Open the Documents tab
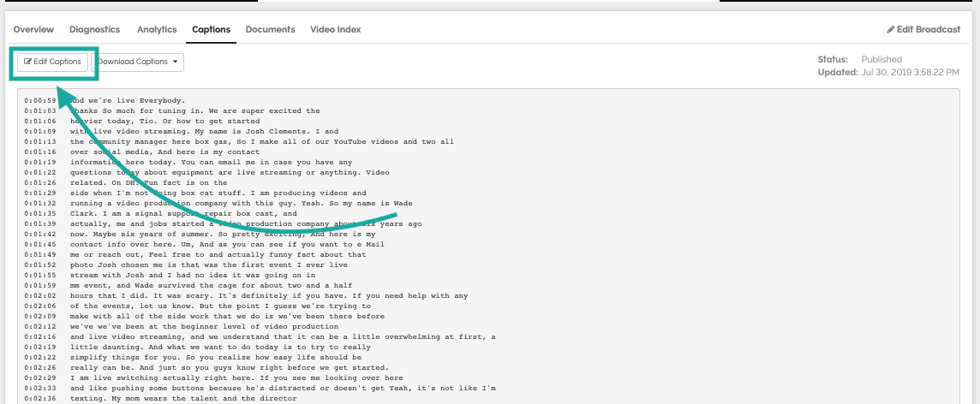This screenshot has height=404, width=980. pos(270,29)
